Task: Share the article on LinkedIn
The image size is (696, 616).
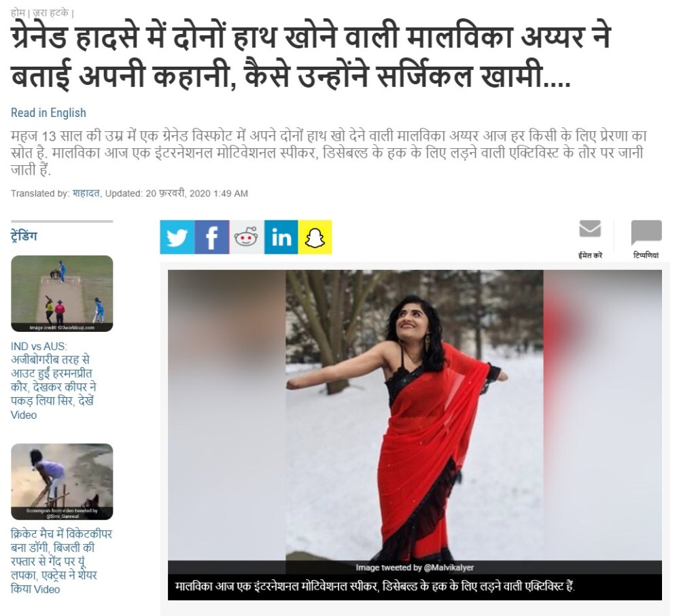Action: click(281, 237)
